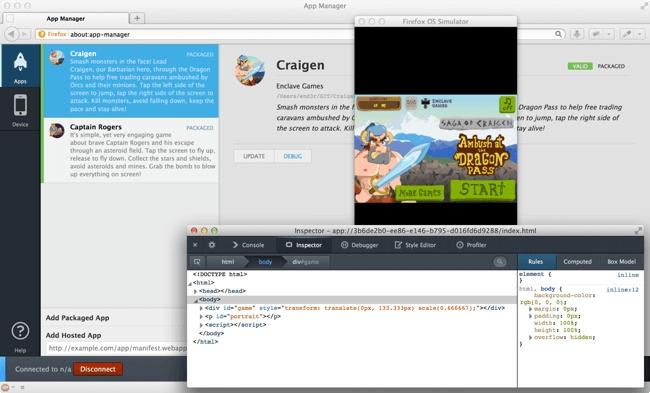Image resolution: width=650 pixels, height=393 pixels.
Task: Click the DEBUG button for Craigen
Action: pos(293,156)
